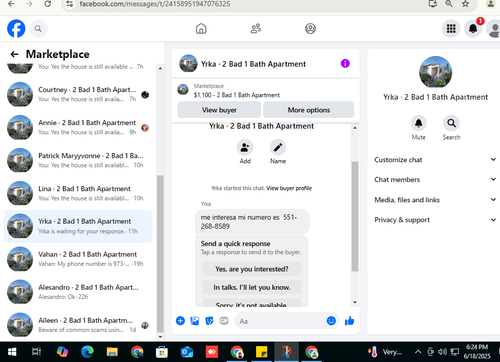Viewport: 500px width, 362px height.
Task: Show hidden system tray icons chevron
Action: coord(418,352)
